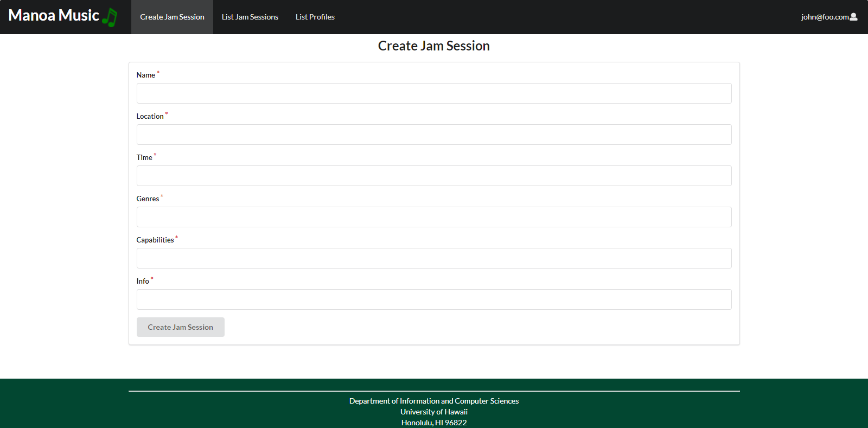Go to the List Profiles nav item
868x428 pixels.
coord(315,17)
